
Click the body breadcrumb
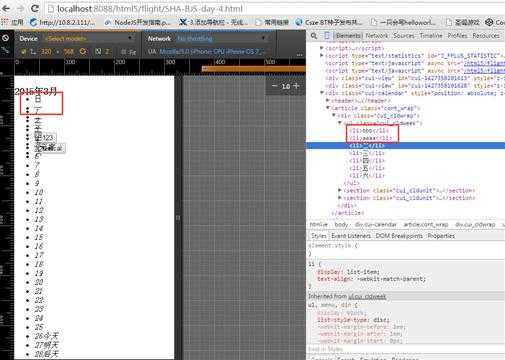(x=341, y=225)
